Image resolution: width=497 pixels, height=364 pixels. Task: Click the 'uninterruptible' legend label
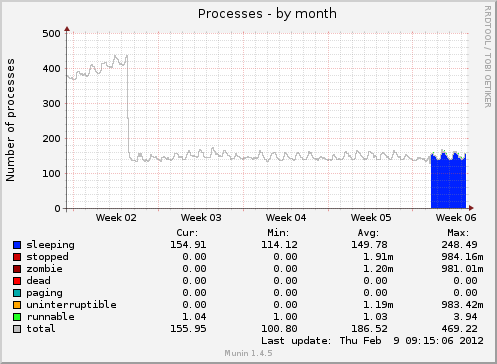(x=71, y=305)
